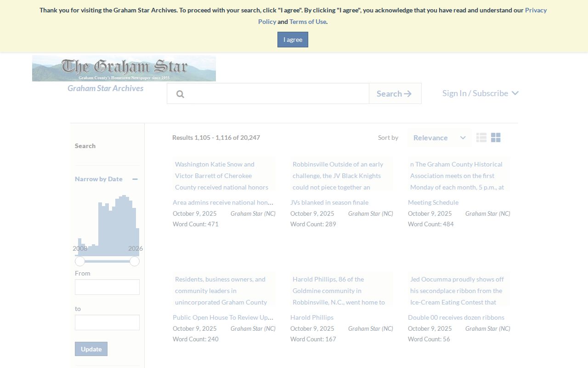The image size is (588, 368).
Task: Click the magnifier icon in search box
Action: coord(180,94)
